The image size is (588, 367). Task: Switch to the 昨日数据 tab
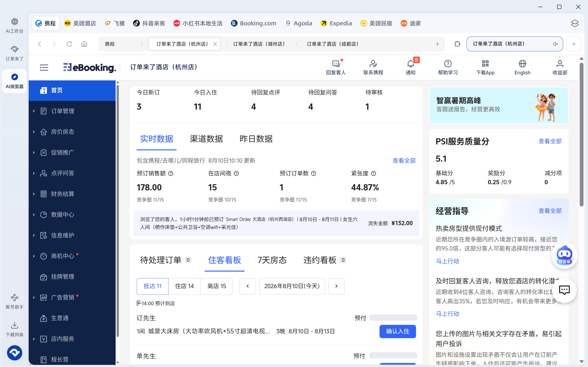pyautogui.click(x=256, y=139)
